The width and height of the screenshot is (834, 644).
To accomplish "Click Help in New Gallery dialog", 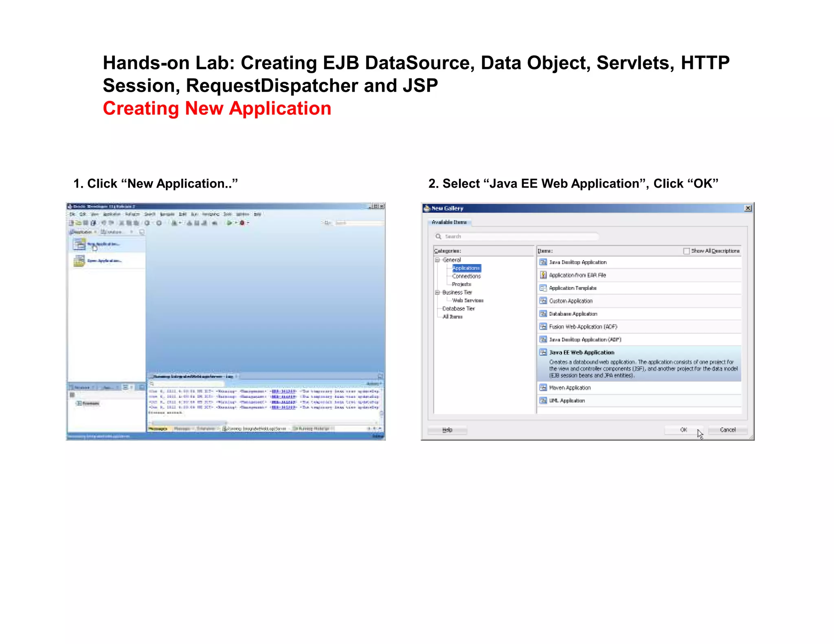I will pos(447,430).
